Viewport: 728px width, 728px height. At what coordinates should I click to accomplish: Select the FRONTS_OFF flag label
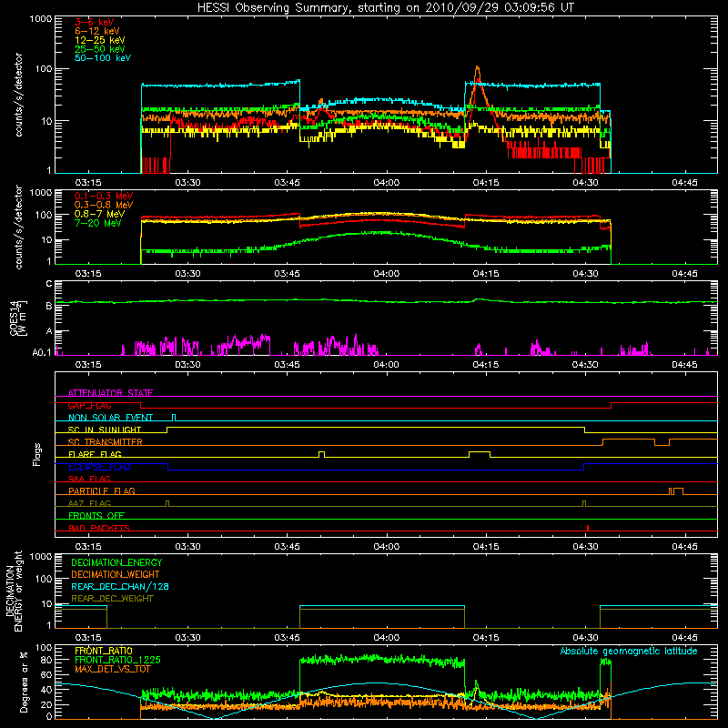pos(96,515)
